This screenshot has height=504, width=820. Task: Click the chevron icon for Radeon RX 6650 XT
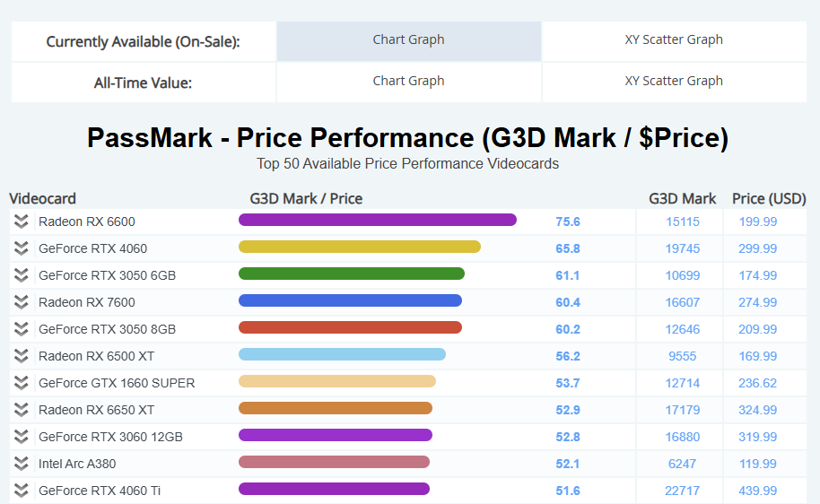coord(22,410)
